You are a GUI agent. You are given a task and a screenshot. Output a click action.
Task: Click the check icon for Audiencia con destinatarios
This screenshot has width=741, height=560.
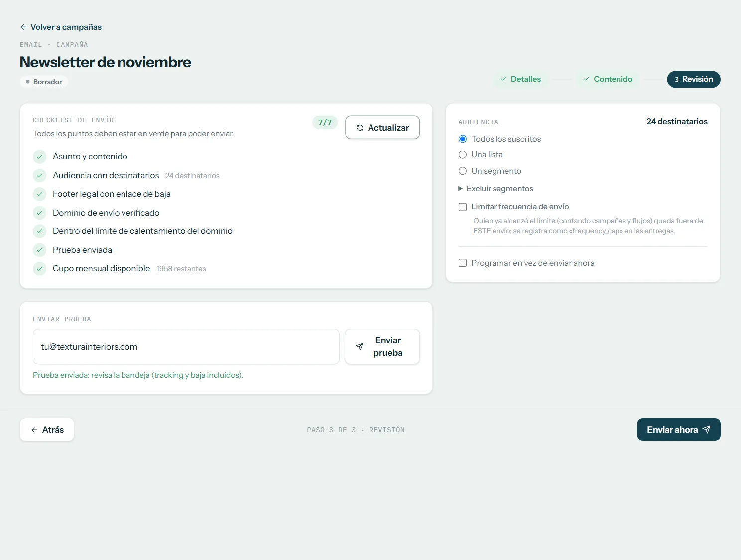tap(39, 175)
